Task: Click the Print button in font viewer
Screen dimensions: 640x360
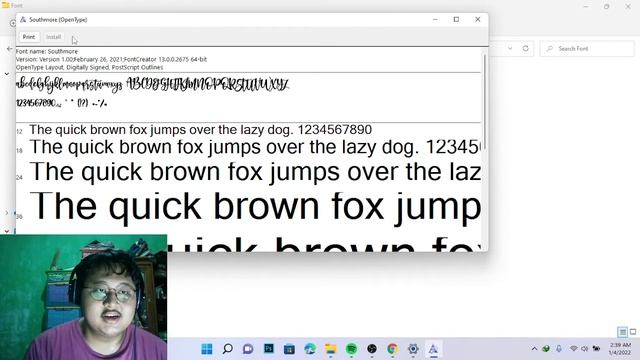Action: click(x=29, y=37)
